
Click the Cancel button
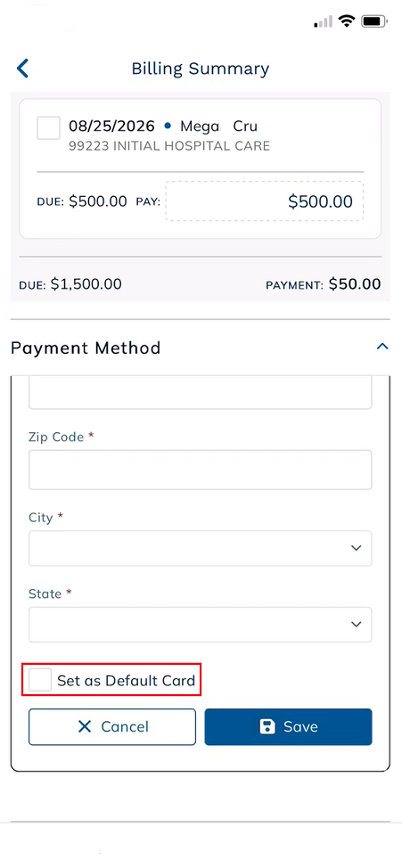tap(112, 727)
